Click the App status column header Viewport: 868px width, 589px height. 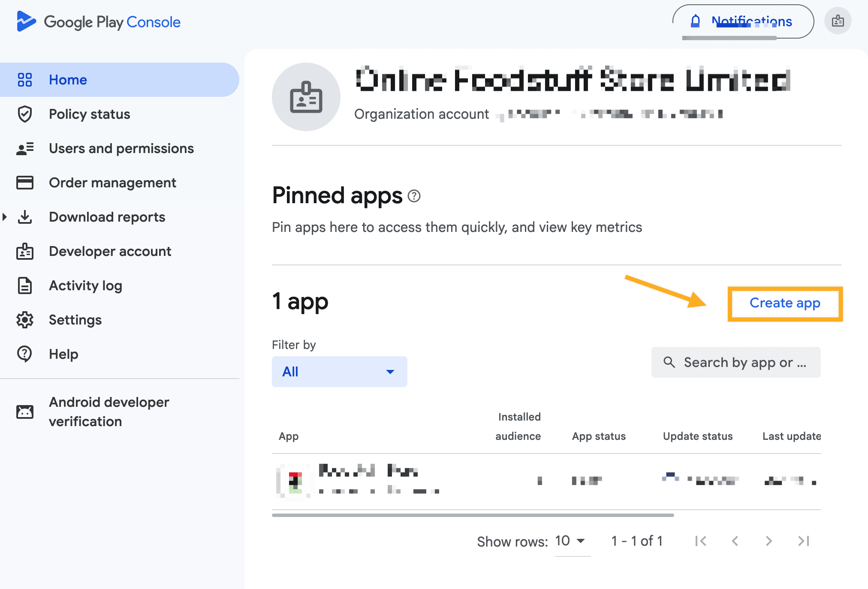pyautogui.click(x=599, y=436)
